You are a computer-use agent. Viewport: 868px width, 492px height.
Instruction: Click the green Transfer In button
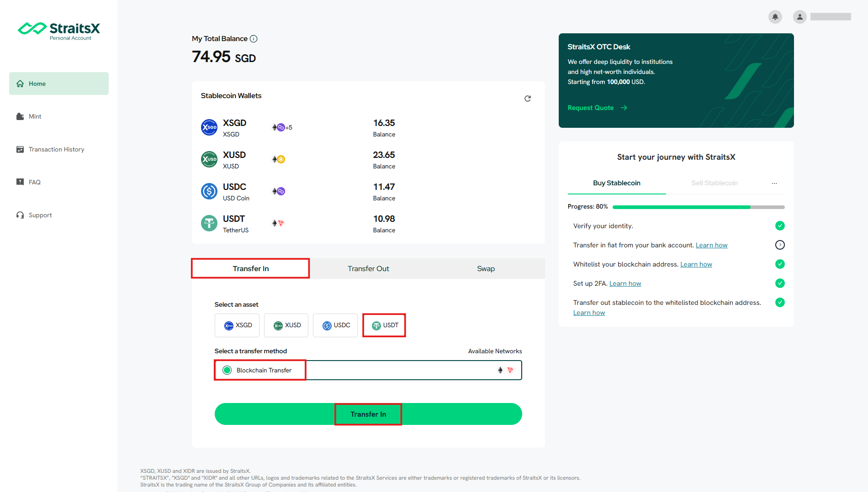pyautogui.click(x=368, y=414)
